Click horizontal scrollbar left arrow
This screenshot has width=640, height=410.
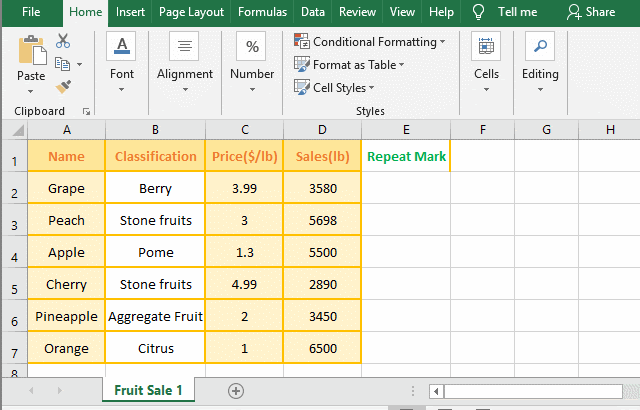(436, 392)
